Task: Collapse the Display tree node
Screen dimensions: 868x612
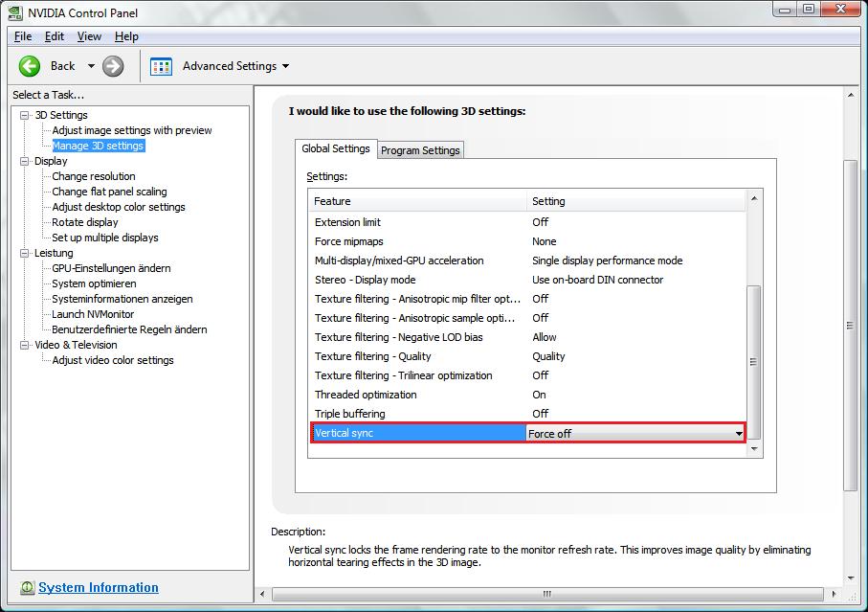Action: (x=24, y=161)
